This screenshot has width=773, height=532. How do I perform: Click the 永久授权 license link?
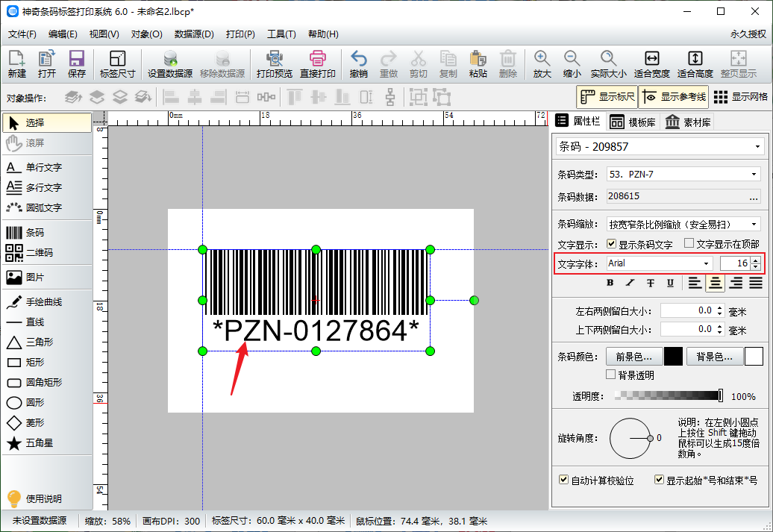(748, 34)
